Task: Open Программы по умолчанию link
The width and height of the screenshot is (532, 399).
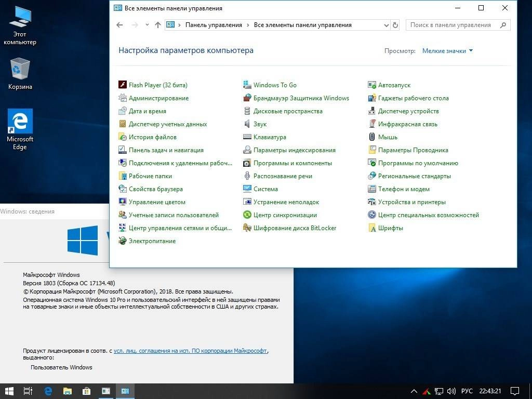Action: pyautogui.click(x=418, y=163)
